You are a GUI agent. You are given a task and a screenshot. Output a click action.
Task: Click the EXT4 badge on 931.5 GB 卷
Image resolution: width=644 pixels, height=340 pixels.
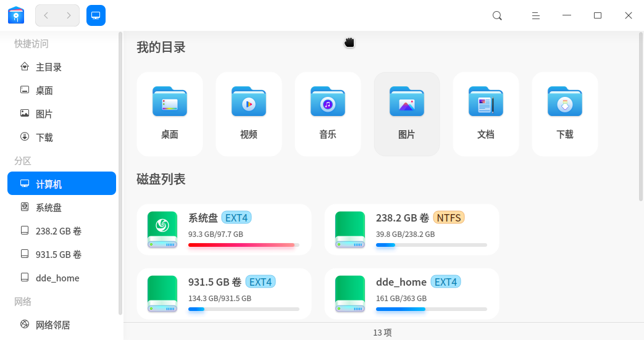tap(261, 282)
